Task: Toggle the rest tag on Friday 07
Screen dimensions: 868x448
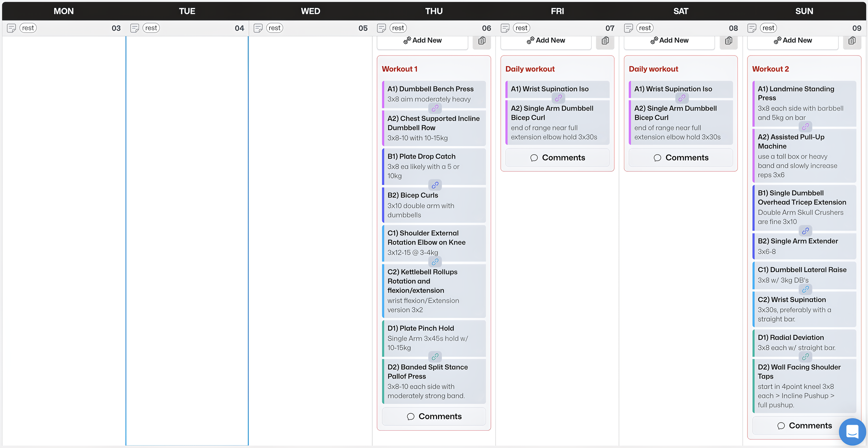Action: tap(521, 28)
